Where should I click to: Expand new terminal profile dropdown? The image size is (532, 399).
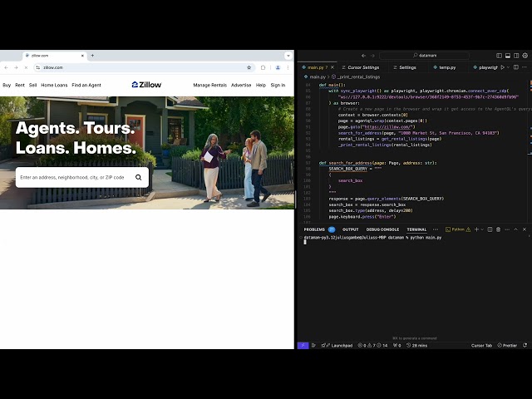coord(482,229)
